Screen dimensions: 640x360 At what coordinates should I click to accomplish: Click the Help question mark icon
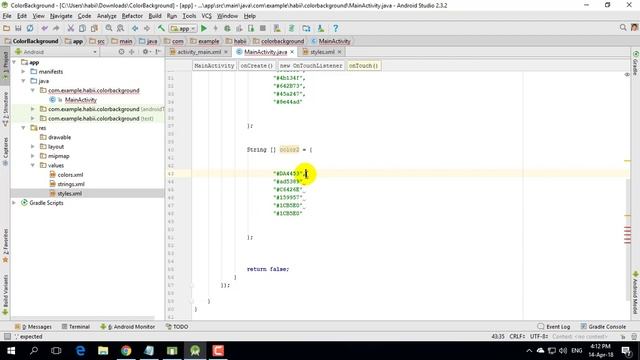336,29
